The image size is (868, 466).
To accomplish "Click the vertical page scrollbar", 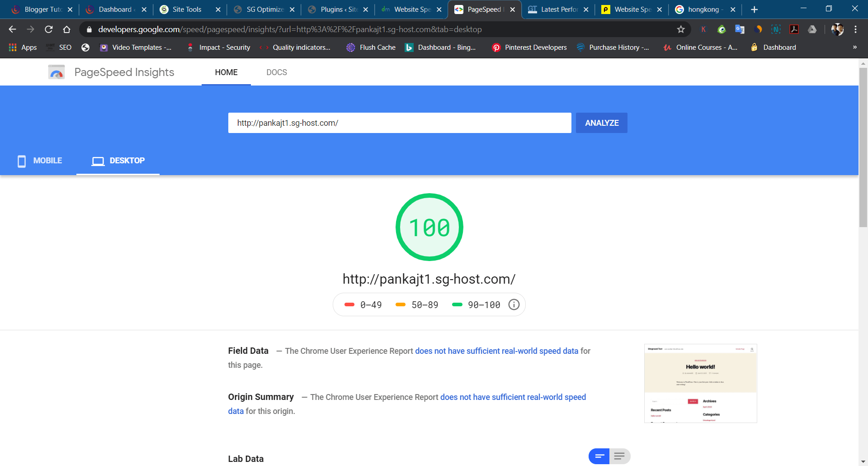I will [863, 147].
